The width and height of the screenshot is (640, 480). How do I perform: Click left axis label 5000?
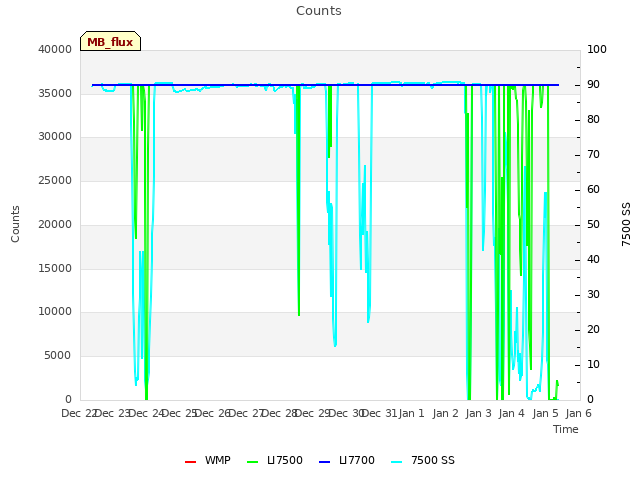pyautogui.click(x=58, y=356)
